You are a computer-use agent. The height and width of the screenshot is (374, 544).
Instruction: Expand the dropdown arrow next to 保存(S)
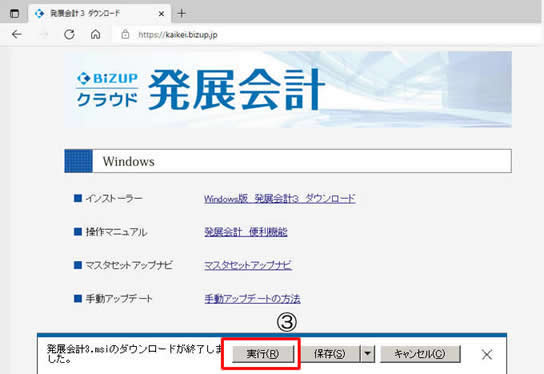point(368,354)
